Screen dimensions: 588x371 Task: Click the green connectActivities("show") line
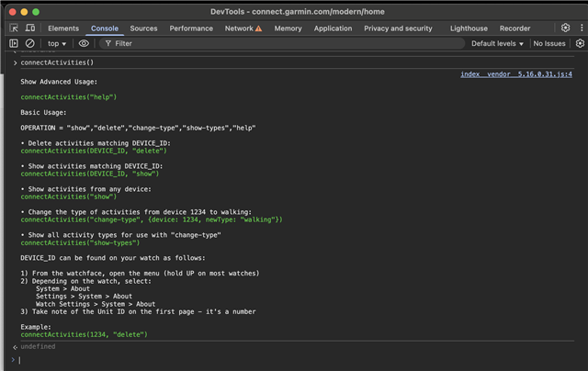[x=69, y=197]
